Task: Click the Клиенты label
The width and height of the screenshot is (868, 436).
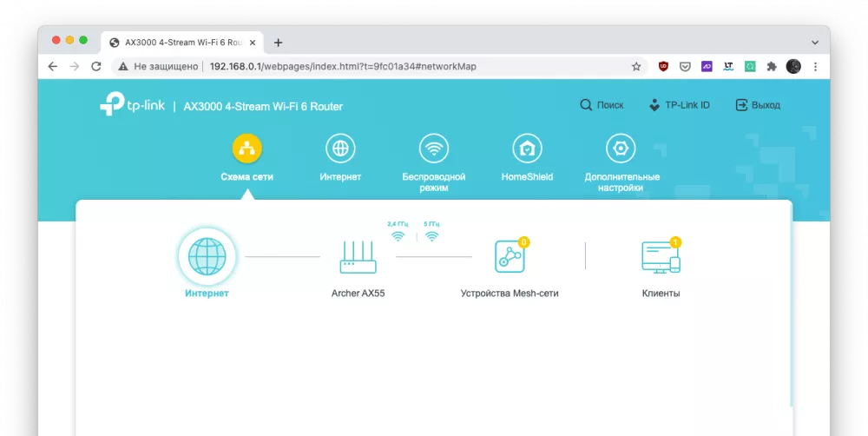Action: pos(661,294)
